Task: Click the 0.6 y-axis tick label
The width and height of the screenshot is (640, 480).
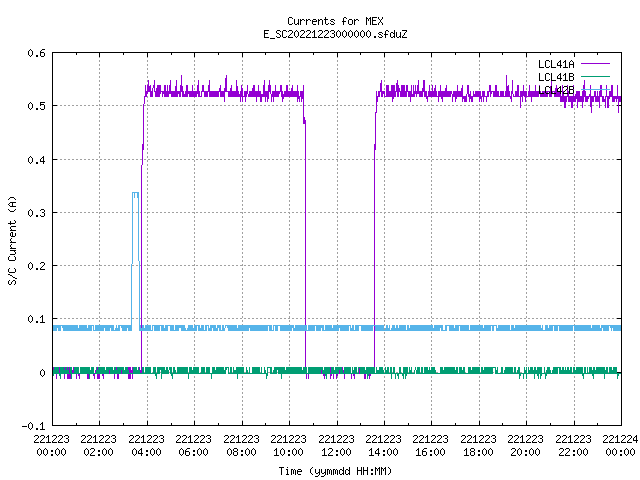Action: (x=36, y=53)
